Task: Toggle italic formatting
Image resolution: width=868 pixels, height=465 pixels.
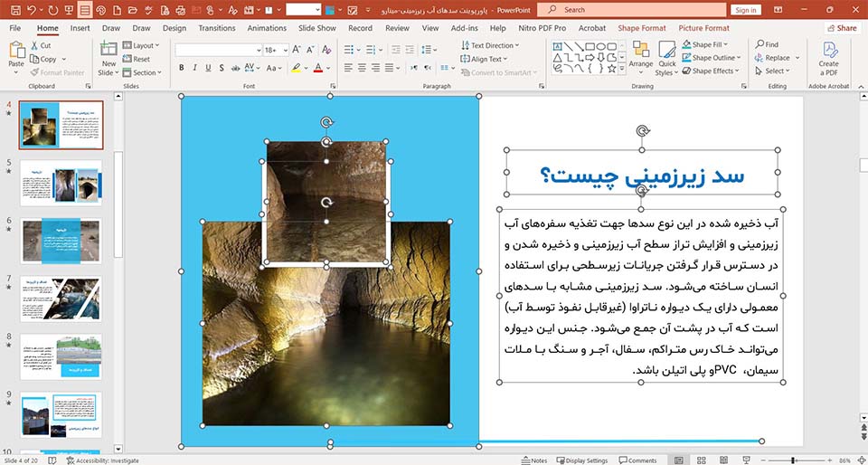Action: click(x=195, y=68)
